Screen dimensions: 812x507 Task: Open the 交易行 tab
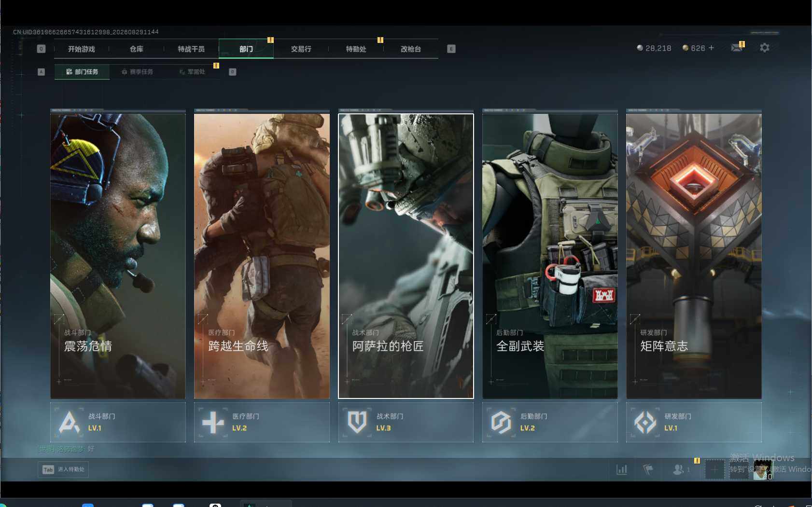tap(301, 49)
